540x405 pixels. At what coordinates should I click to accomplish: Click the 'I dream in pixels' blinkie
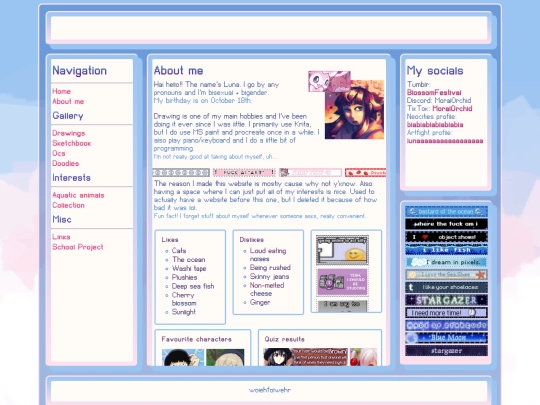[x=446, y=262]
